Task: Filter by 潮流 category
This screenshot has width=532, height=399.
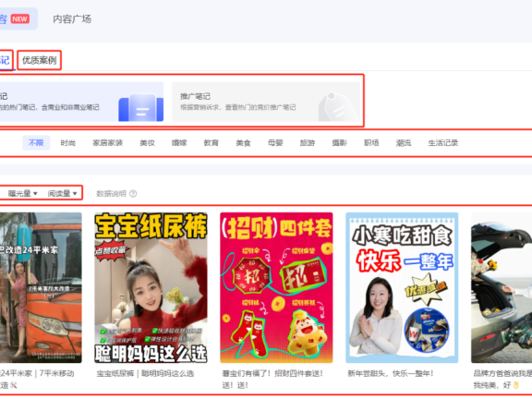Action: tap(404, 143)
